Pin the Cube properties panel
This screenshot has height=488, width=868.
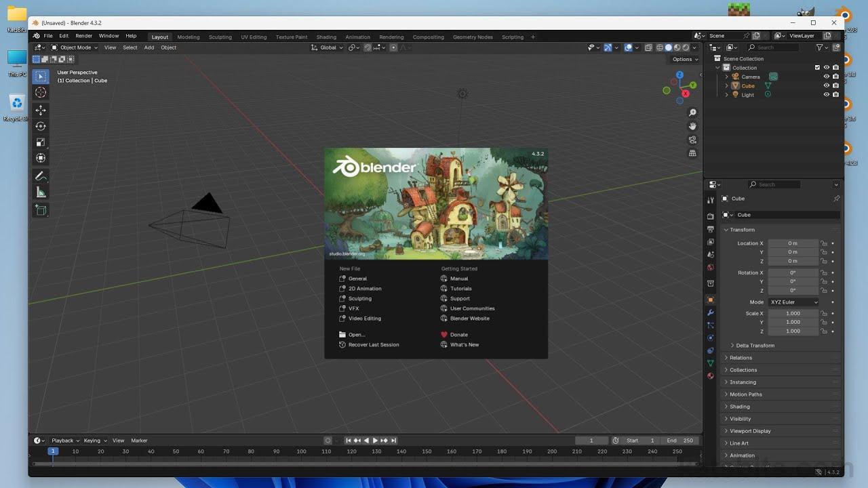coord(836,199)
